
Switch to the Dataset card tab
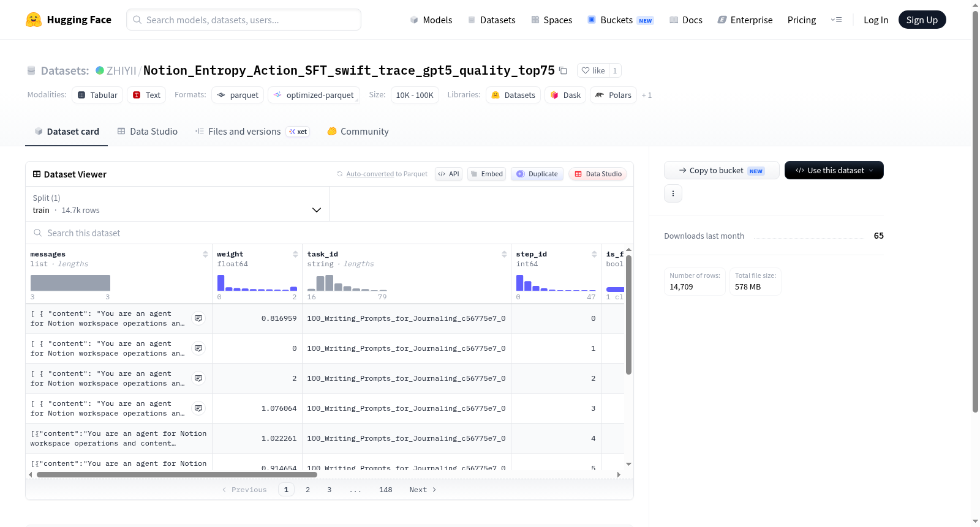click(x=66, y=131)
